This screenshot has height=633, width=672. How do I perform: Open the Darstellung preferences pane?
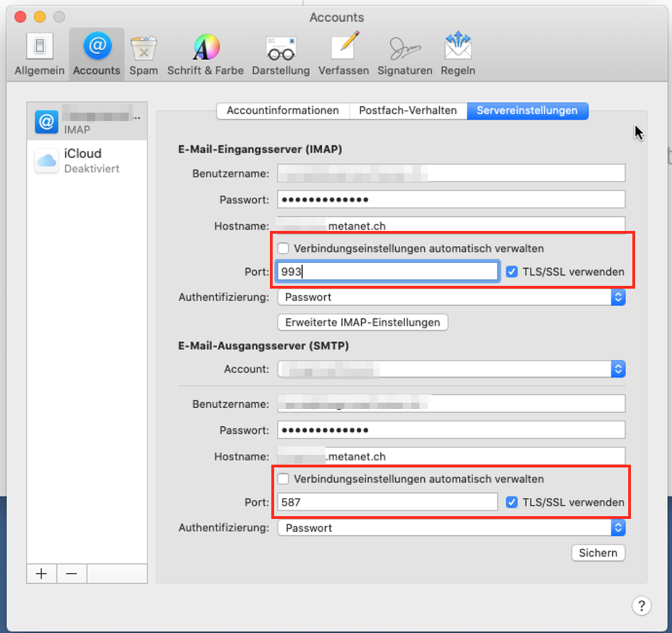280,54
